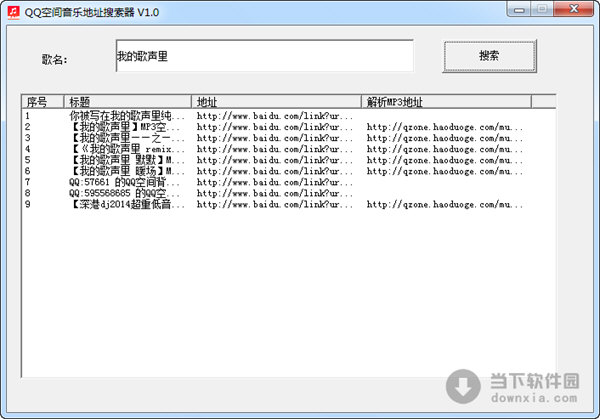This screenshot has width=600, height=419.
Task: Click the baidu address in row 1
Action: coord(275,116)
